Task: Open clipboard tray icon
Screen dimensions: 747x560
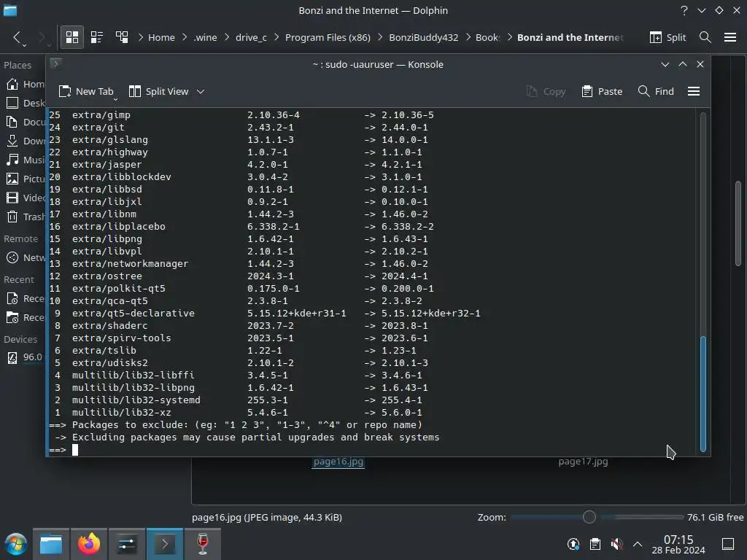Action: click(595, 544)
